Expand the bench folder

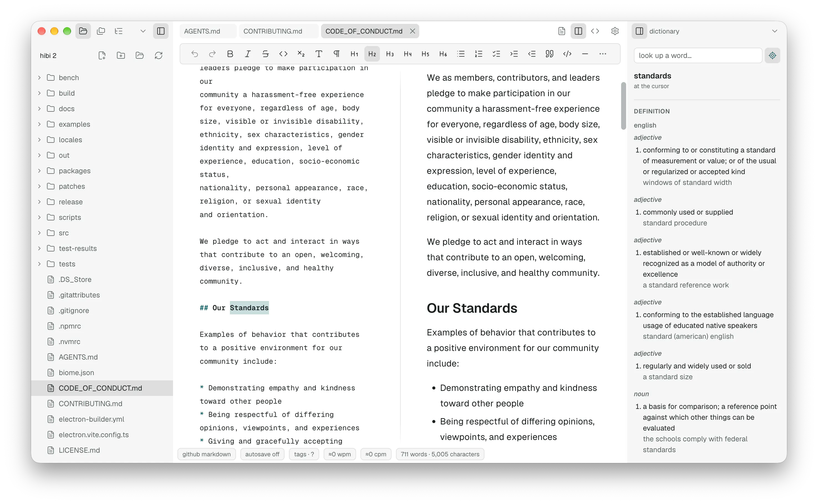point(39,77)
